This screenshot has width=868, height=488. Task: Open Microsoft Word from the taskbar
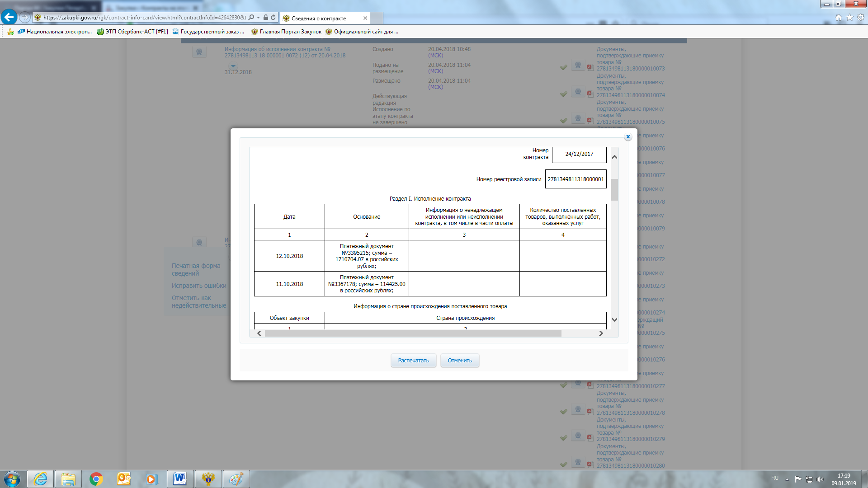tap(180, 479)
